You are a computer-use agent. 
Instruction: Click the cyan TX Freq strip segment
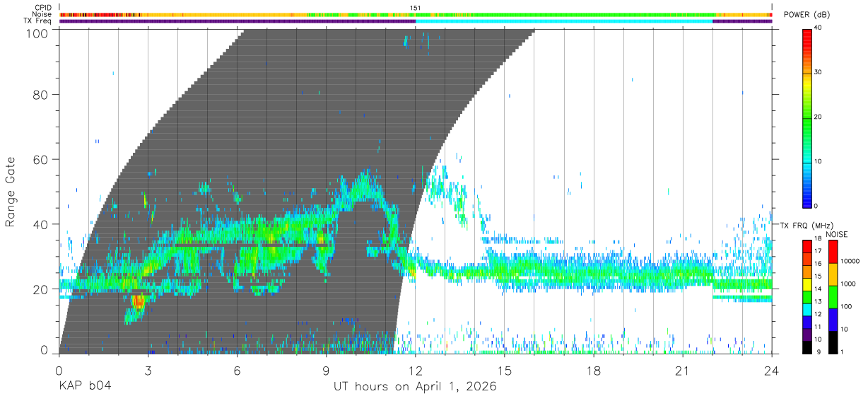[x=564, y=21]
